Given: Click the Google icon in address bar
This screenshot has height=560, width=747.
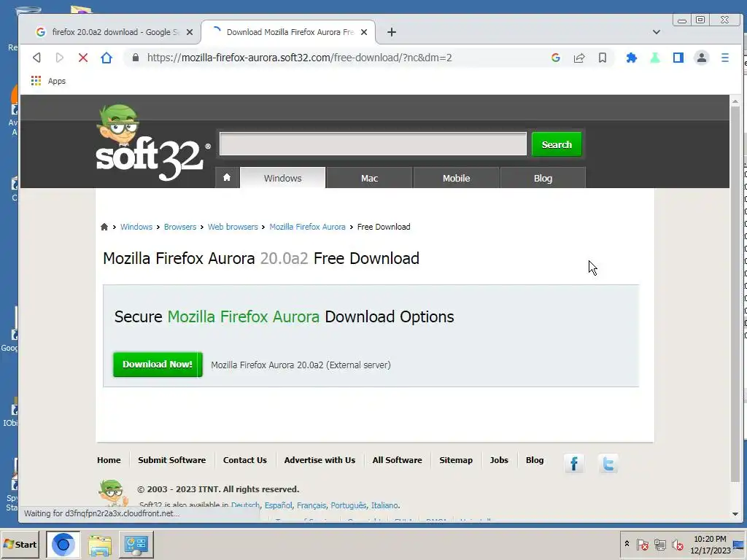Looking at the screenshot, I should (x=555, y=58).
